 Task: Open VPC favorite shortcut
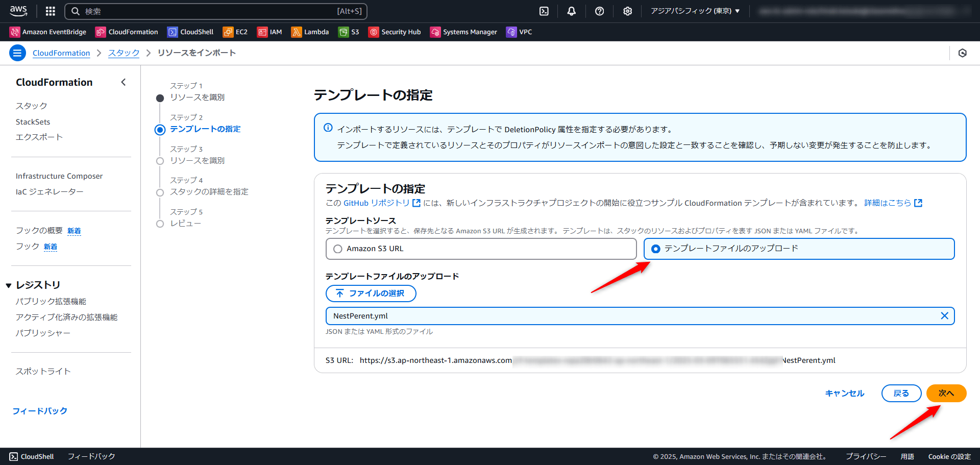519,32
